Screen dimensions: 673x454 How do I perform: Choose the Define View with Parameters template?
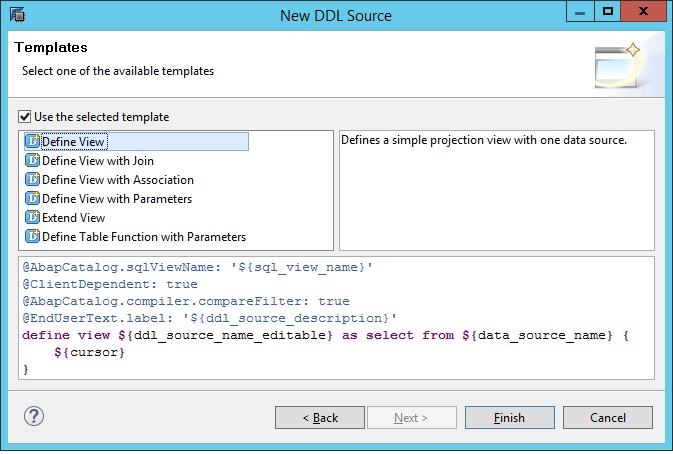[117, 199]
